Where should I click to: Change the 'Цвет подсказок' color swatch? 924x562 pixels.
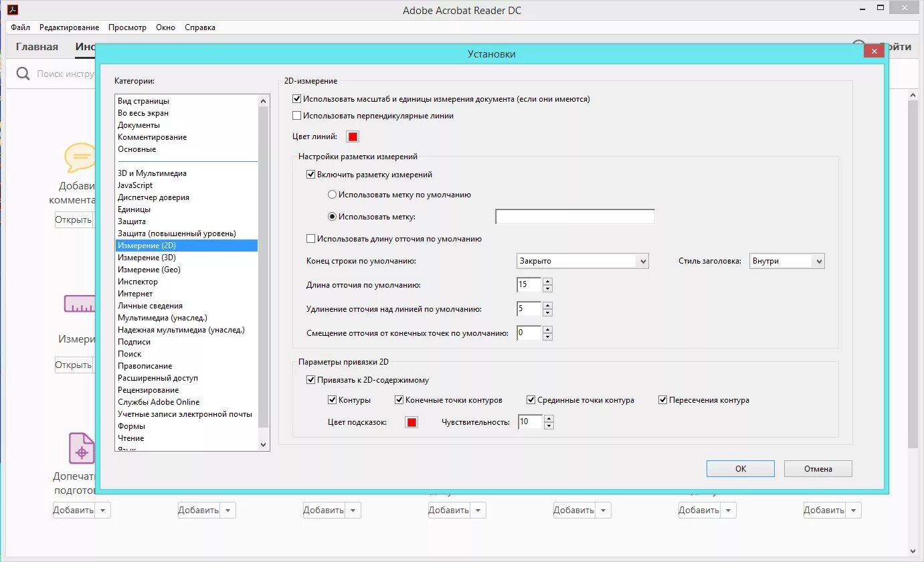coord(411,422)
